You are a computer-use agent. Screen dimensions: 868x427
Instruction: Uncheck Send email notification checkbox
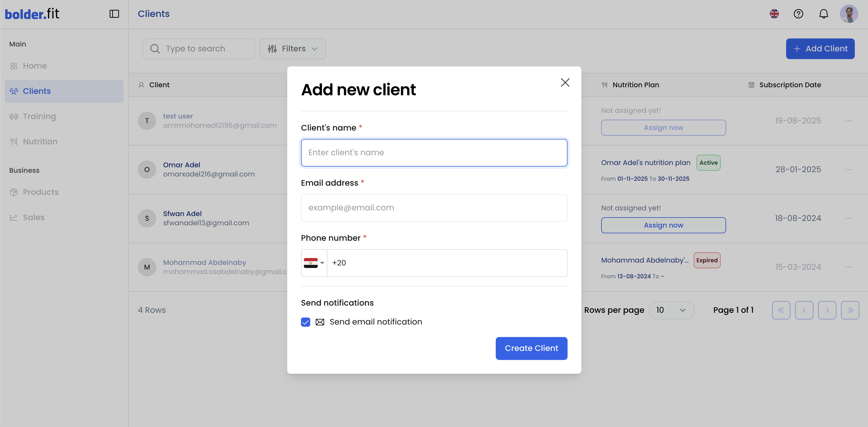coord(305,322)
